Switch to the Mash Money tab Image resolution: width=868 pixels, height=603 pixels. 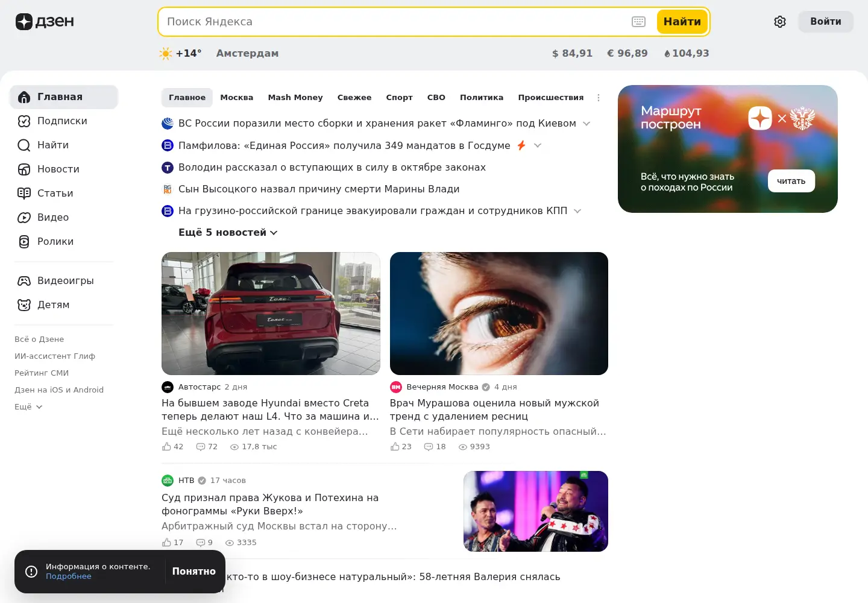pyautogui.click(x=295, y=98)
